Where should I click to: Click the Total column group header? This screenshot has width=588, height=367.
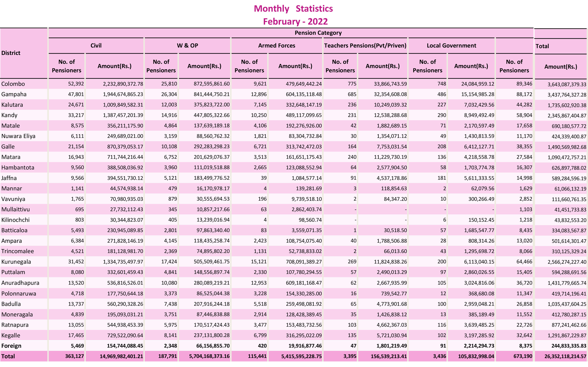pos(542,46)
